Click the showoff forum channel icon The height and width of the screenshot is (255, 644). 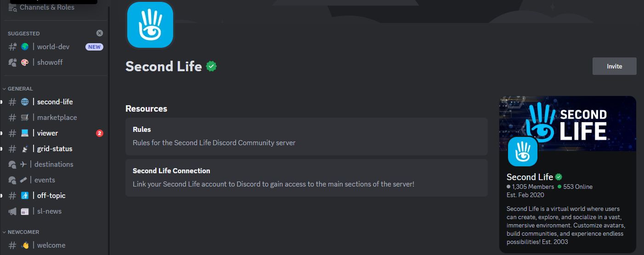[x=12, y=62]
